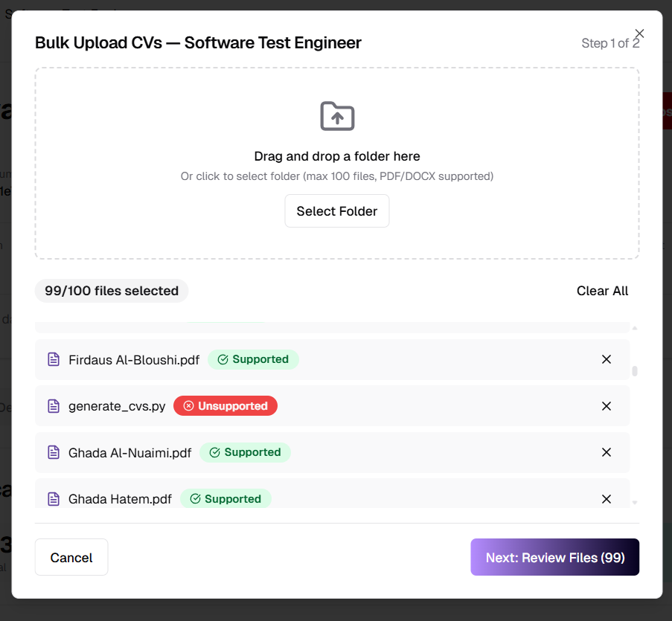Remove Ghada Hatem.pdf from list
The height and width of the screenshot is (621, 672).
[x=607, y=499]
